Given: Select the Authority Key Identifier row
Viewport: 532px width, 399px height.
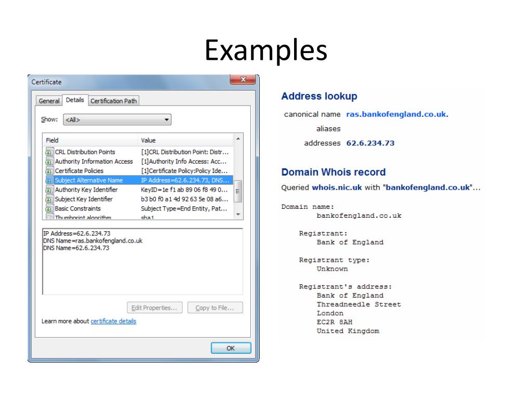Looking at the screenshot, I should tap(138, 190).
